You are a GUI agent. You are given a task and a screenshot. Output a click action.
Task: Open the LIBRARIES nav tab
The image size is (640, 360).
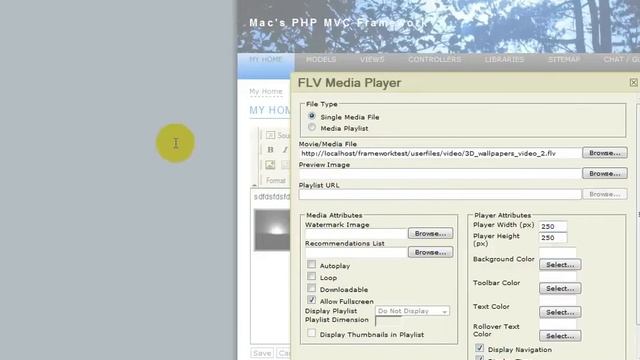[504, 60]
